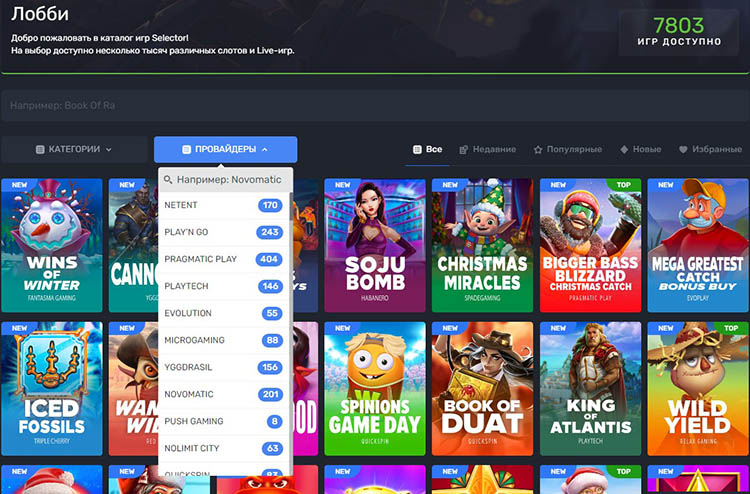Select the NOVOMATIC provider
Viewport: 750px width, 494px height.
coord(223,395)
